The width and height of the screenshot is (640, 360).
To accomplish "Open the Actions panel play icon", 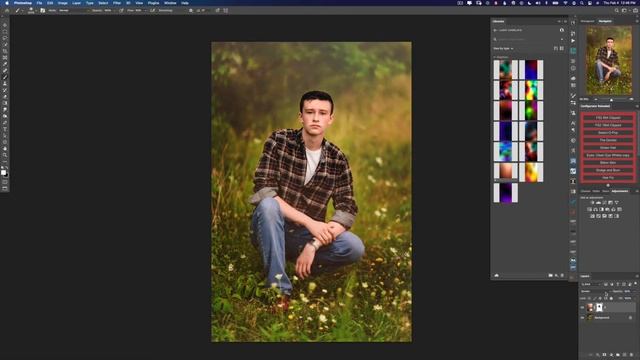I will tap(573, 41).
